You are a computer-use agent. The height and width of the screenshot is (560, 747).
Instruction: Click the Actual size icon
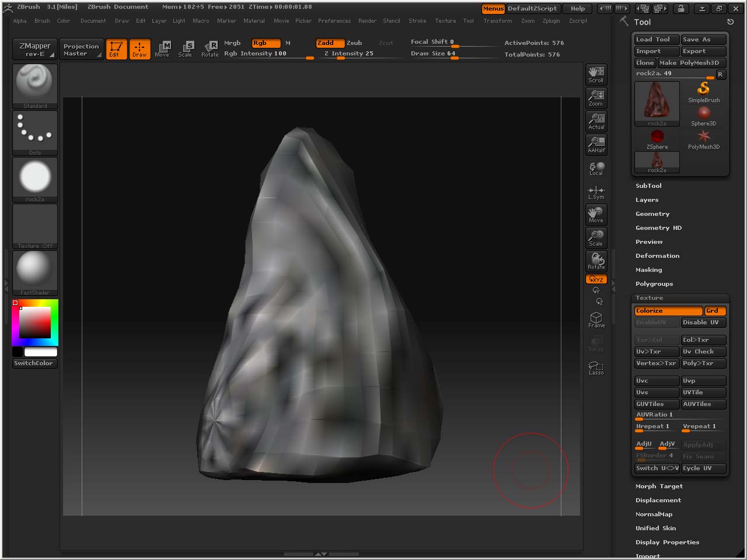[x=596, y=121]
